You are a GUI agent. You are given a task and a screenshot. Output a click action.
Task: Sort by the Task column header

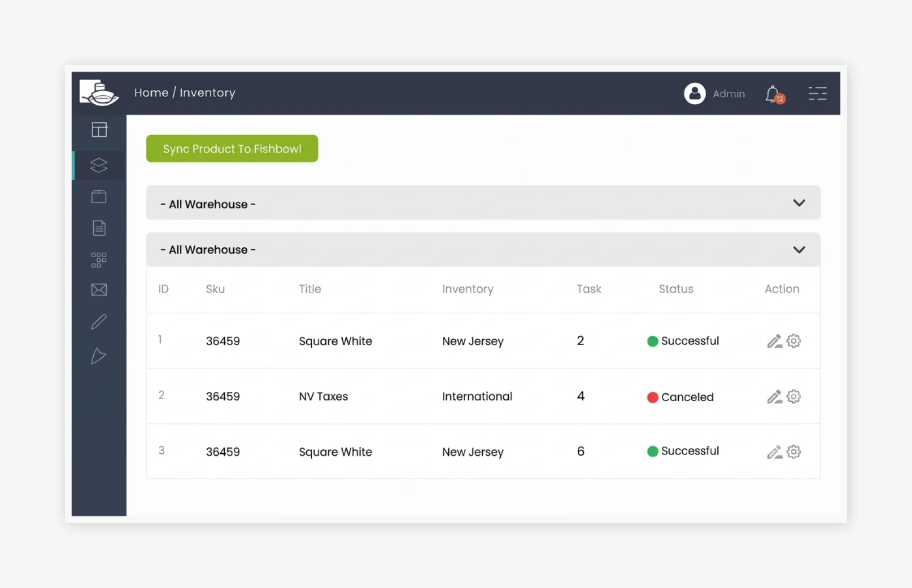(589, 288)
